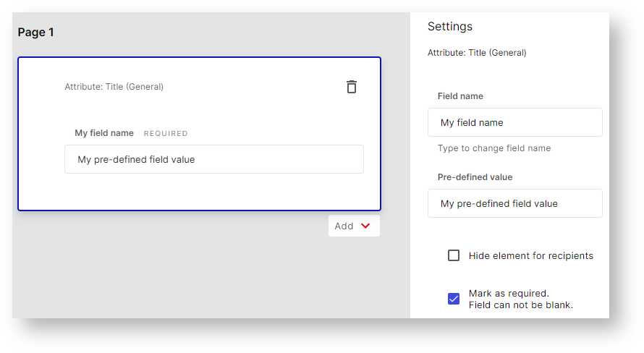Click the Settings panel title
The height and width of the screenshot is (353, 644).
click(x=449, y=27)
